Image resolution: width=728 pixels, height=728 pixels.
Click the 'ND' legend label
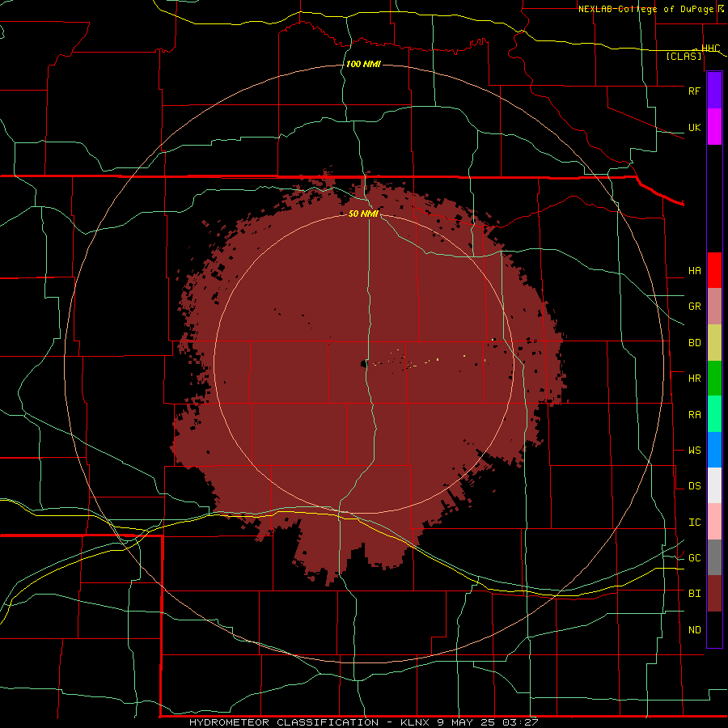point(694,630)
